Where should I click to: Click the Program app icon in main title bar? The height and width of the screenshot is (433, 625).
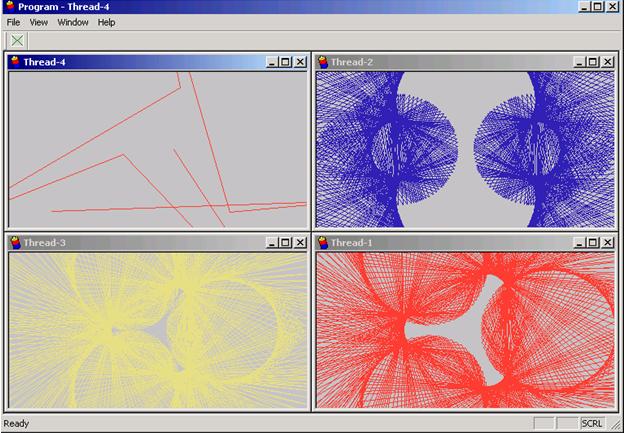pos(10,7)
